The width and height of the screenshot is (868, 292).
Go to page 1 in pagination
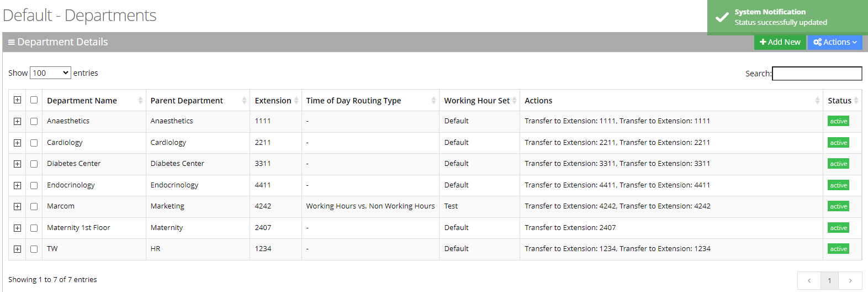click(x=829, y=281)
